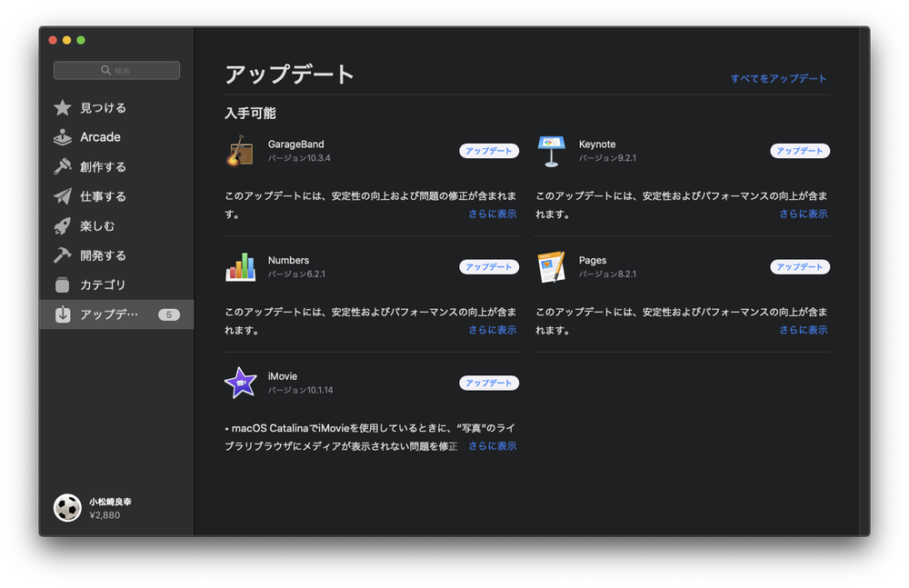Click the GarageBand title text
909x588 pixels.
click(295, 145)
